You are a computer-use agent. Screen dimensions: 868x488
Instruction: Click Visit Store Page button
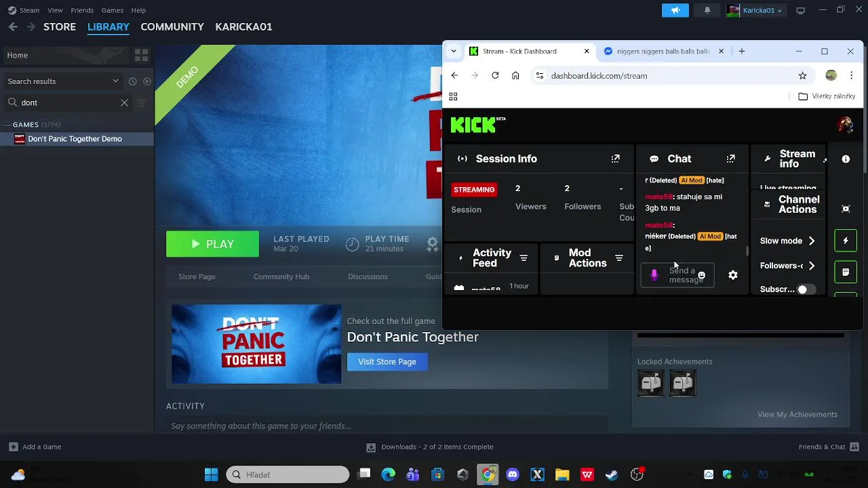coord(387,362)
